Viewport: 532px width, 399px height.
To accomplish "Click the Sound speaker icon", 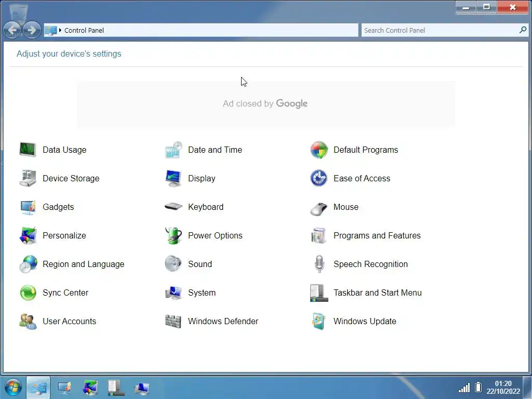I will (174, 264).
